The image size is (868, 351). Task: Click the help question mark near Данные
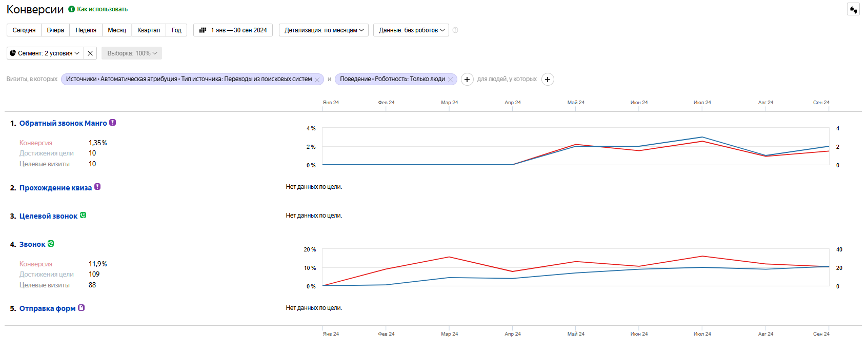coord(455,30)
